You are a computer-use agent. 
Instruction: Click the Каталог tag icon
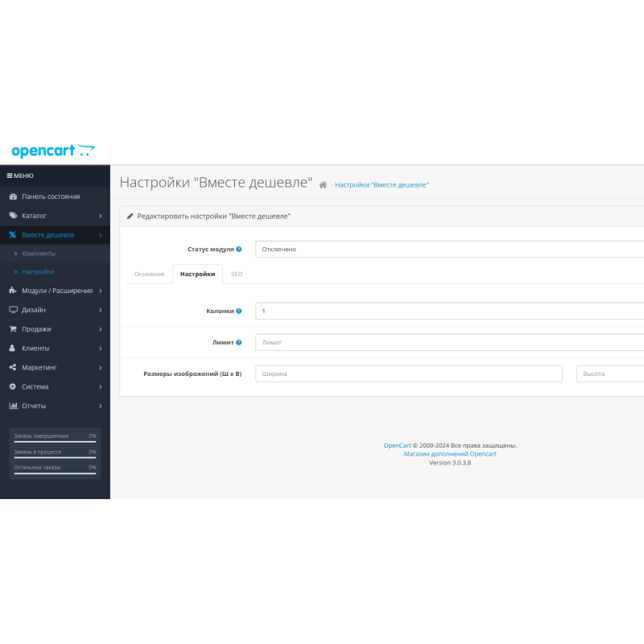point(12,215)
